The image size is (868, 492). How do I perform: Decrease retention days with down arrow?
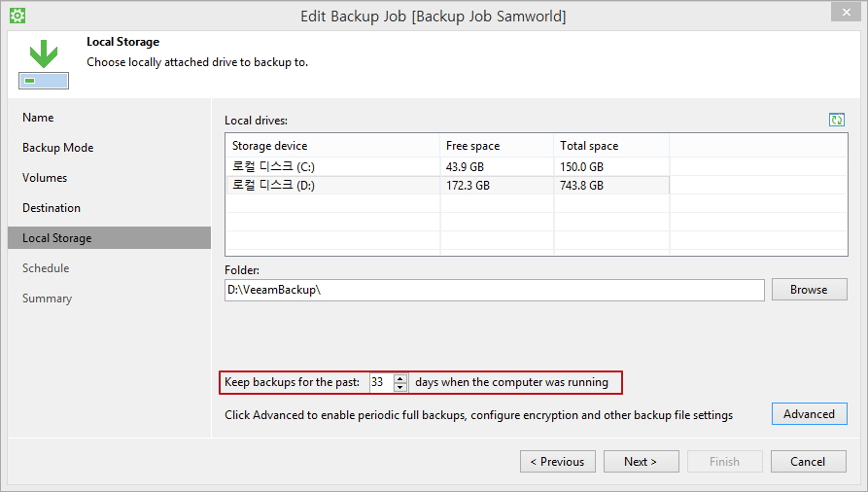[400, 387]
